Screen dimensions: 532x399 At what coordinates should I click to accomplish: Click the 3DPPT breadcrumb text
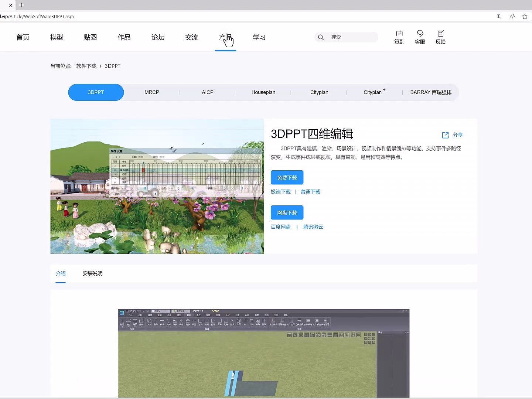click(x=113, y=66)
